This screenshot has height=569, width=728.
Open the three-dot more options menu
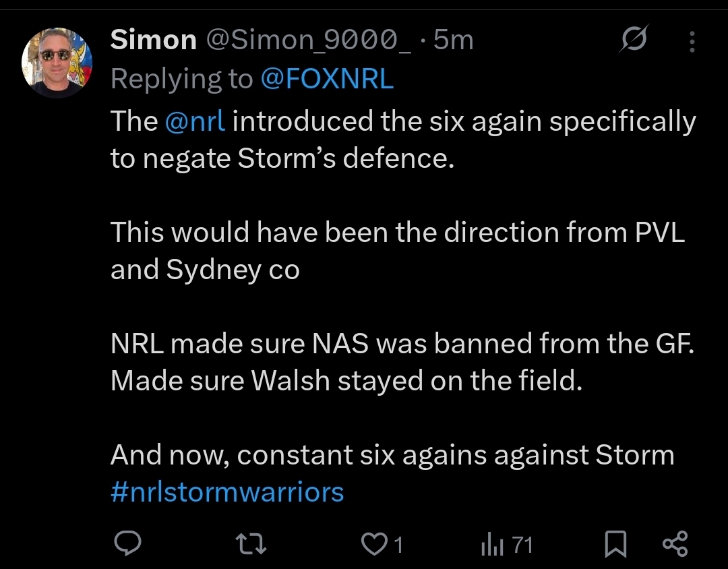[x=692, y=42]
